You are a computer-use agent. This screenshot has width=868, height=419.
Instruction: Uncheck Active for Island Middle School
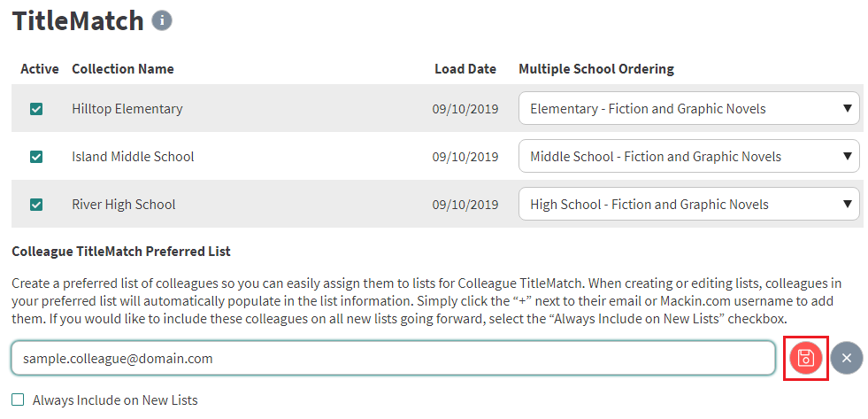[x=36, y=158]
